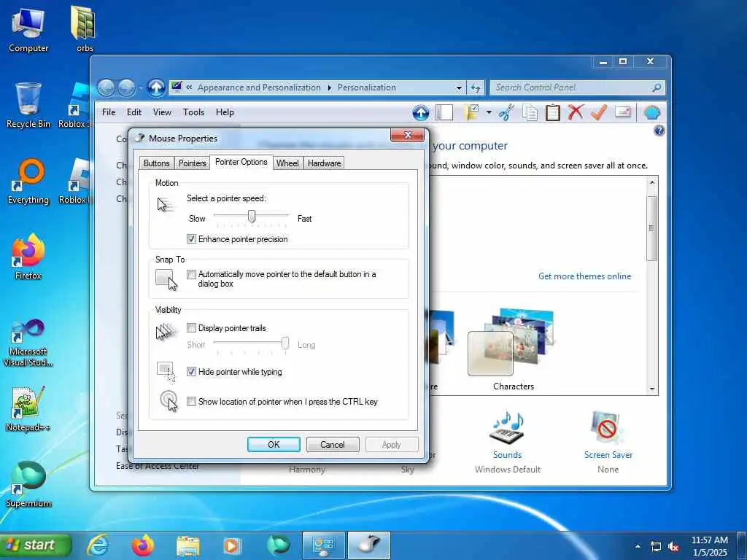This screenshot has height=560, width=747.
Task: Open the Start menu
Action: tap(36, 545)
